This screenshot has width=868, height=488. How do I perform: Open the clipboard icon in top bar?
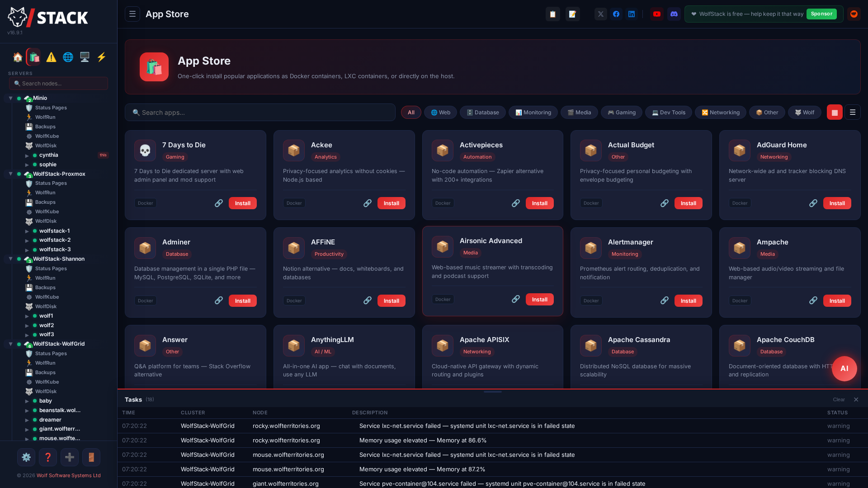[x=552, y=14]
